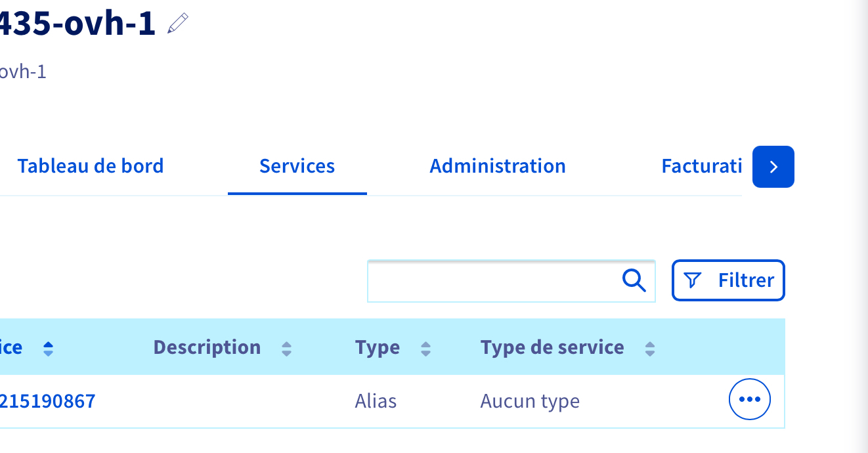Open the service link ending 215190867

click(48, 400)
